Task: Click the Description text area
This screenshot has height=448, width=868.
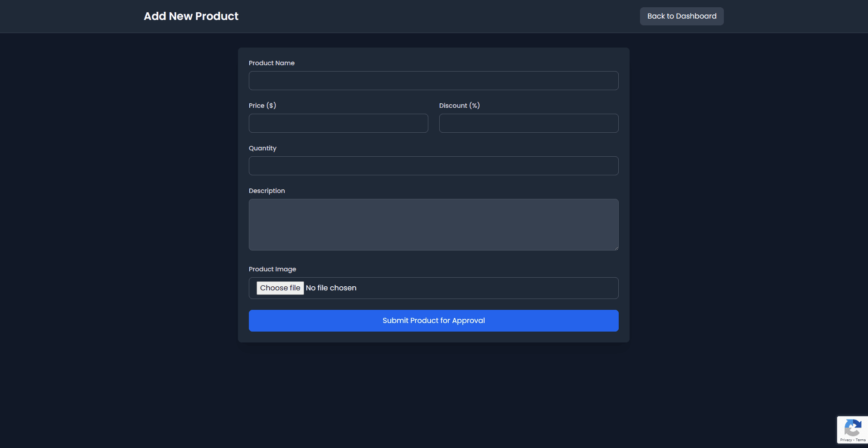Action: pyautogui.click(x=433, y=225)
